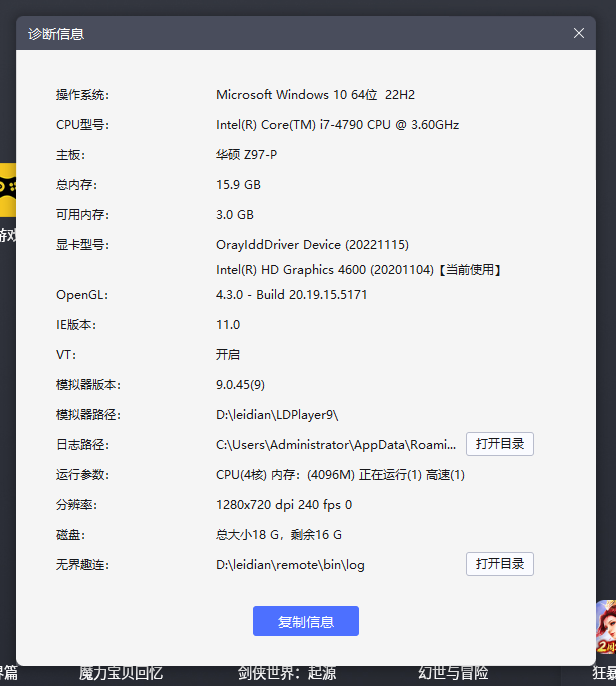Click the yellow game icon at left edge
Image resolution: width=616 pixels, height=686 pixels.
(7, 190)
